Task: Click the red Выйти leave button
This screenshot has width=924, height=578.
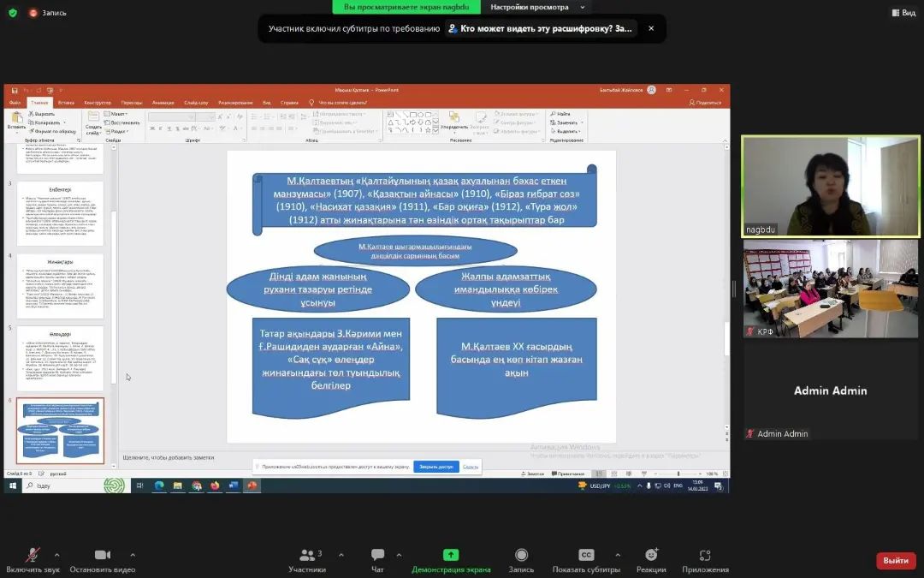Action: (896, 560)
